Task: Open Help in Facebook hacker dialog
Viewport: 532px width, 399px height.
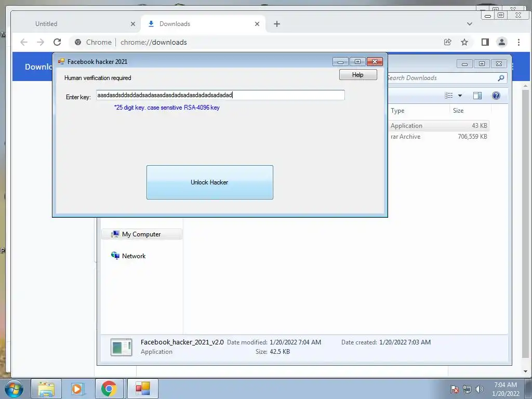Action: point(358,75)
